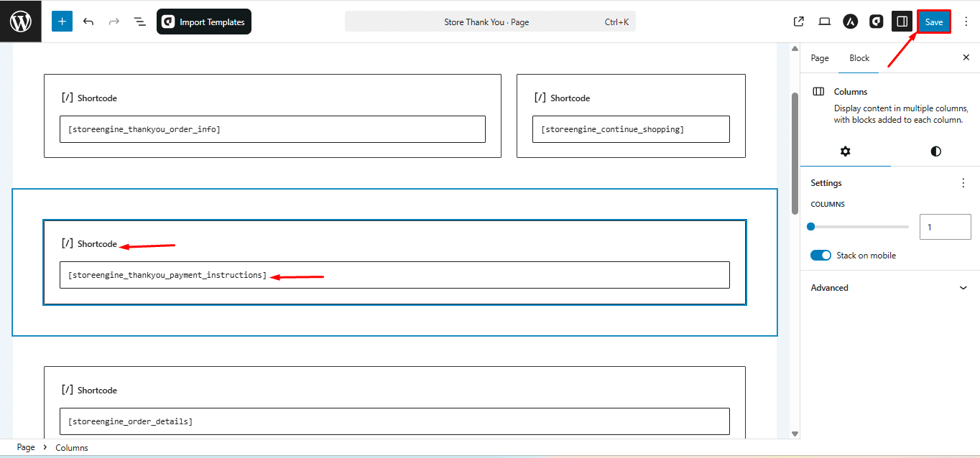Open the Settings panel options menu
The image size is (980, 458).
coord(963,182)
